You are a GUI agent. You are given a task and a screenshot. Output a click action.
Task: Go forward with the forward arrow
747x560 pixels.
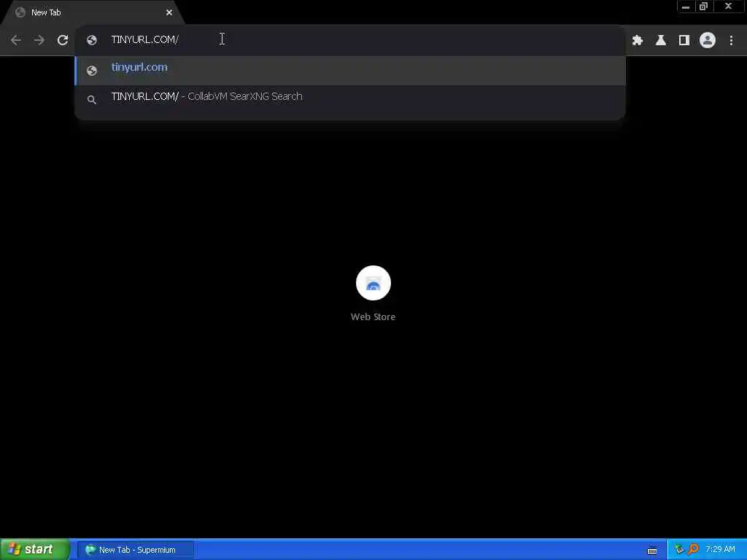39,40
